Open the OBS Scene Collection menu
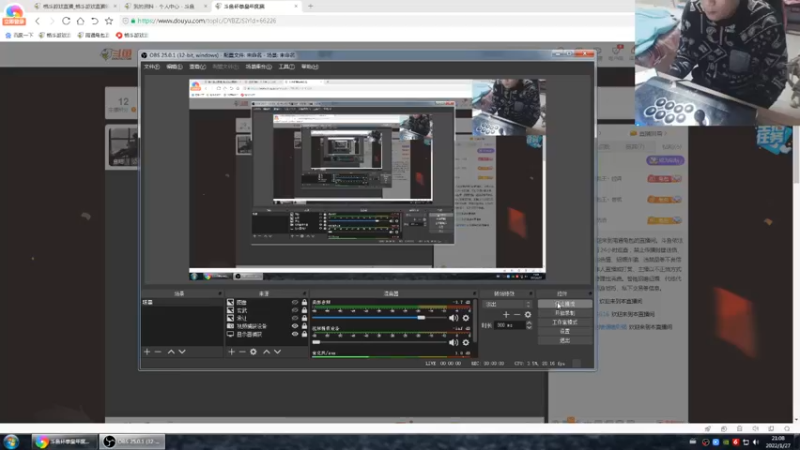Screen dimensions: 800x450 pyautogui.click(x=259, y=67)
